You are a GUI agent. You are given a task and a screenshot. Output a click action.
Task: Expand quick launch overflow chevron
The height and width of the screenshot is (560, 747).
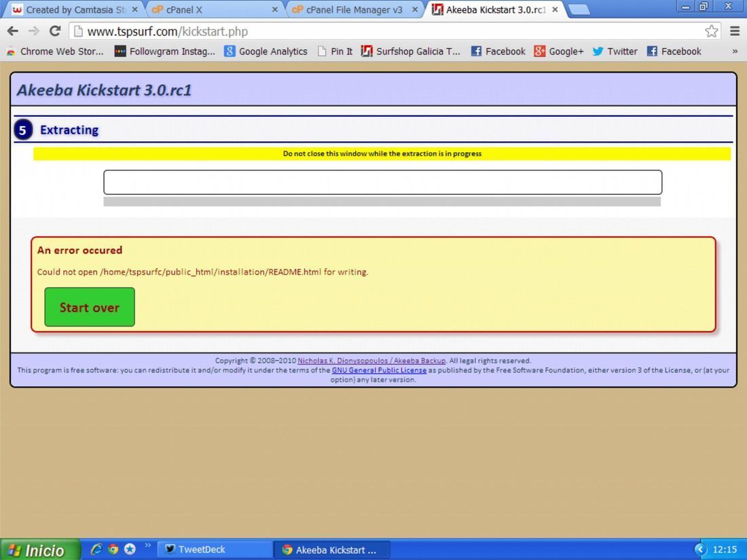[147, 545]
